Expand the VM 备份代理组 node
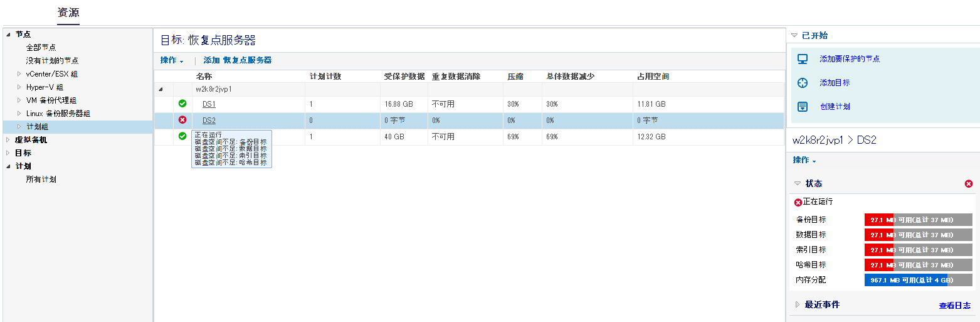The height and width of the screenshot is (322, 980). (x=19, y=100)
